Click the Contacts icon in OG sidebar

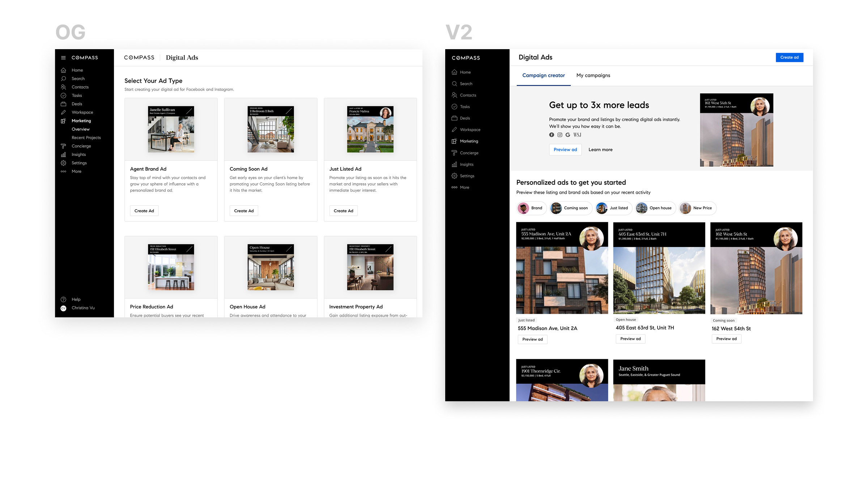[63, 87]
